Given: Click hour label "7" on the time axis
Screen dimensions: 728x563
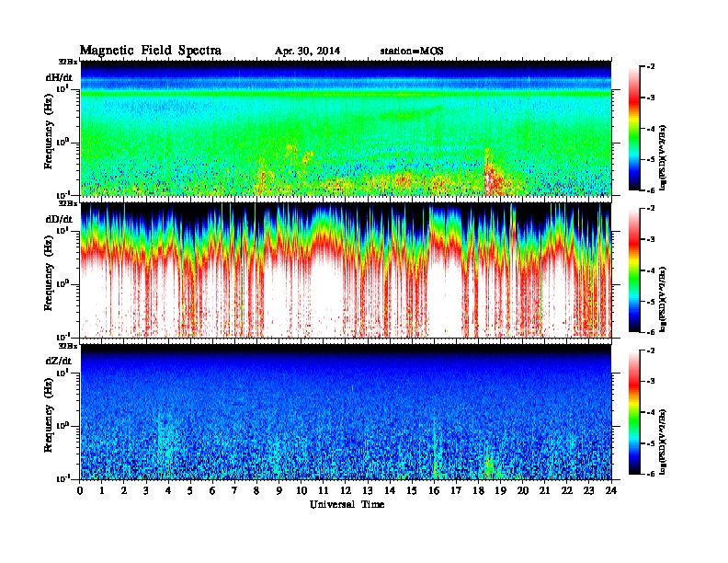Looking at the screenshot, I should pyautogui.click(x=234, y=490).
